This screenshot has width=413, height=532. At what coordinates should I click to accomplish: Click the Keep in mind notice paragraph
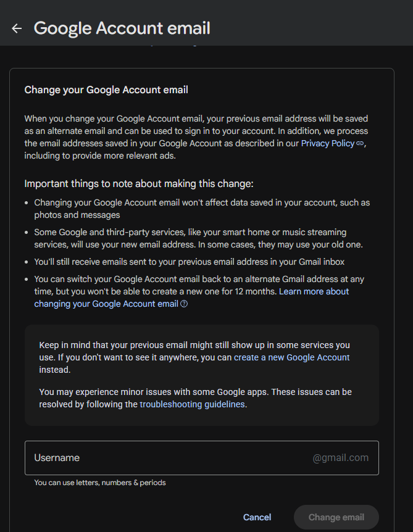194,357
